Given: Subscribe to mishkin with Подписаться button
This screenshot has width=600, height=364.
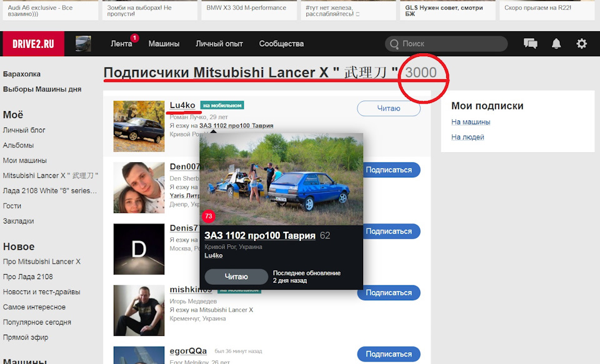Looking at the screenshot, I should click(389, 293).
